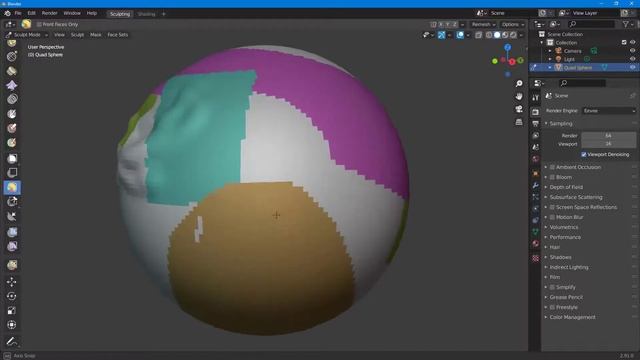Expand the Shadows panel
This screenshot has height=360, width=640.
(x=546, y=257)
